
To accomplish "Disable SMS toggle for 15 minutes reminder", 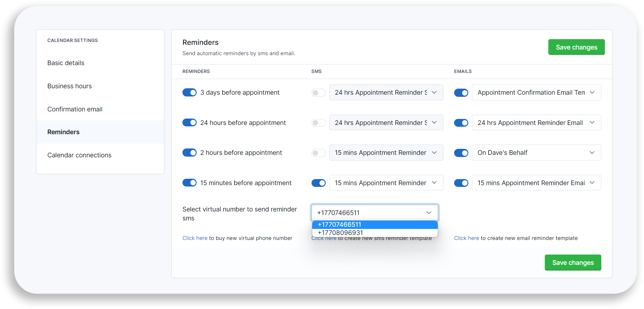I will tap(318, 183).
